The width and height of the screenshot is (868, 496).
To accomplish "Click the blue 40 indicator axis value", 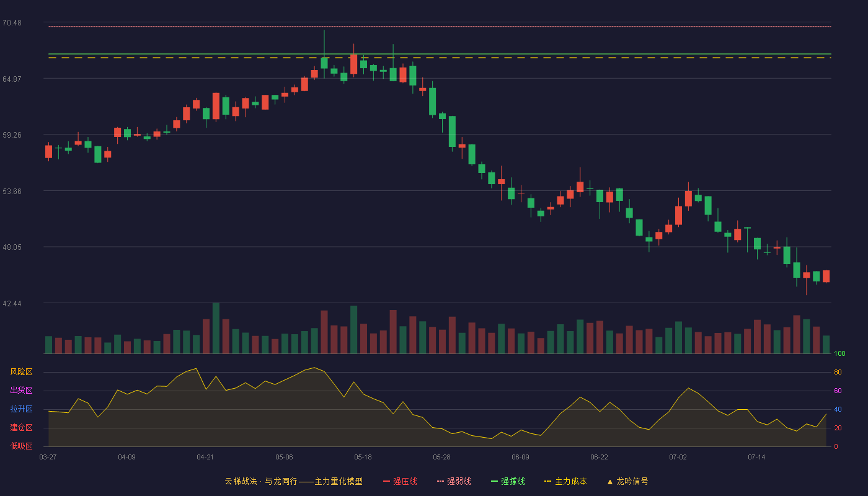I will click(838, 409).
